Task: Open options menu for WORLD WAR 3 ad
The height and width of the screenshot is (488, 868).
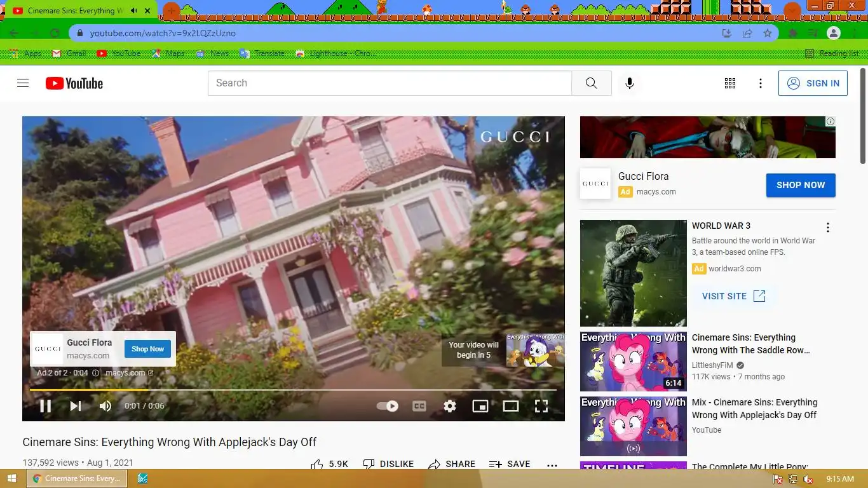Action: pyautogui.click(x=827, y=227)
